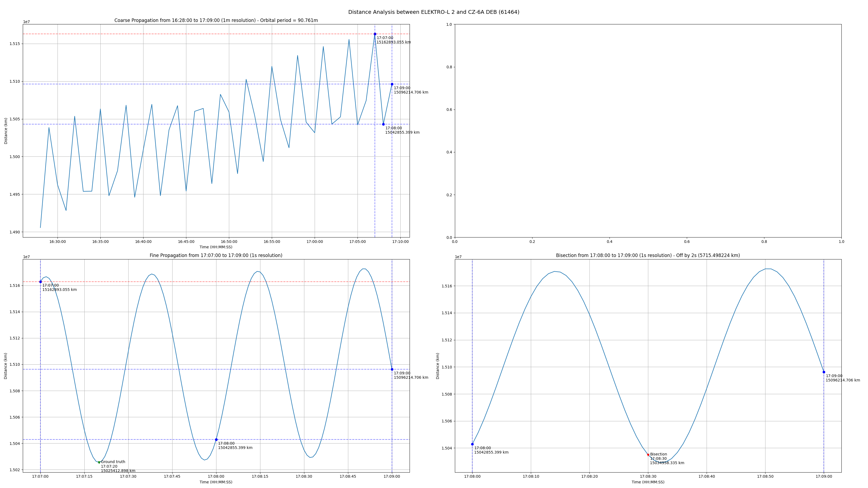The width and height of the screenshot is (868, 488).
Task: Click the 17:08:00 blue dot in bisection plot
Action: (x=472, y=444)
